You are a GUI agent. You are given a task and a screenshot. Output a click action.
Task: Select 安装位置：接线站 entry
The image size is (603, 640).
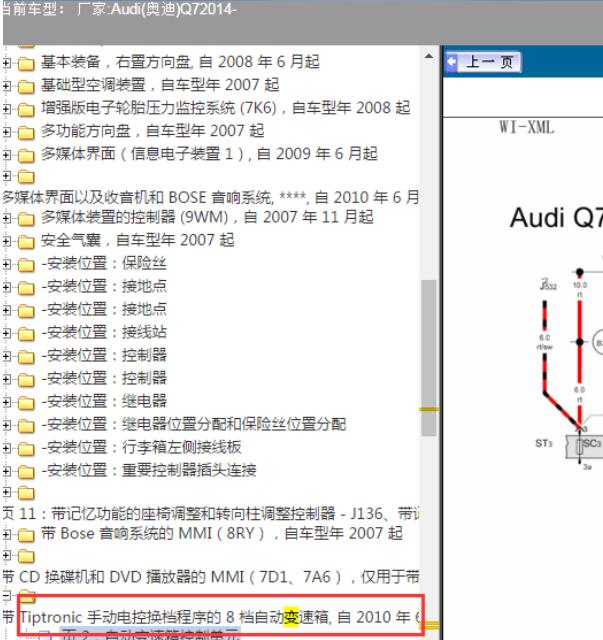pos(104,332)
